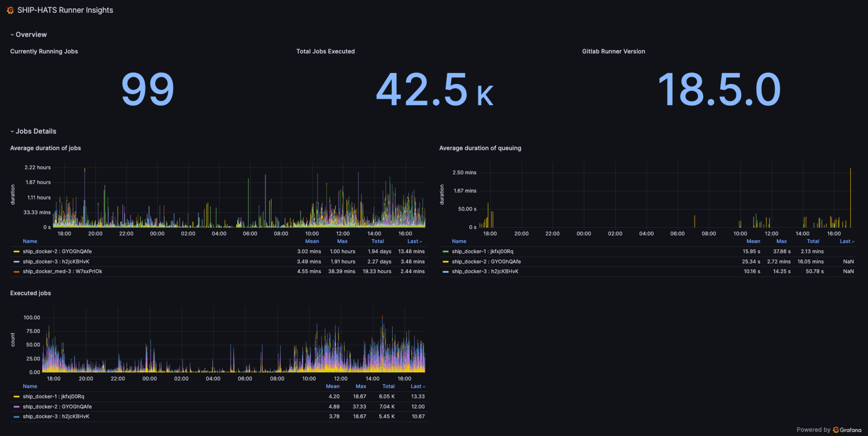Viewport: 868px width, 436px height.
Task: Open the Average duration of queuing panel title
Action: (480, 148)
